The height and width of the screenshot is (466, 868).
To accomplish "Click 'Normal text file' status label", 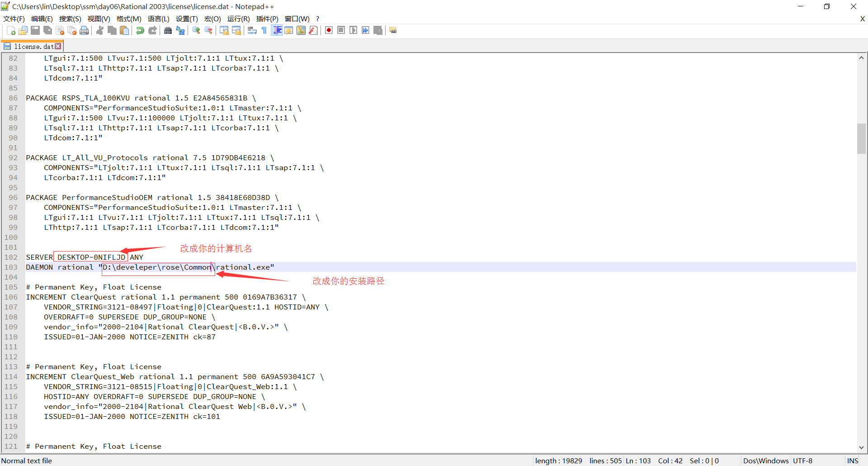I will coord(27,461).
